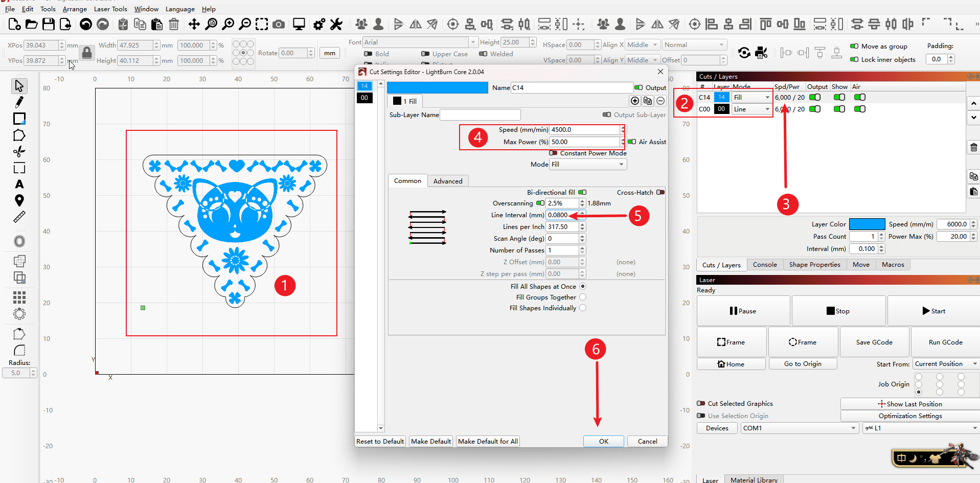Click the Delete trash can icon
Screen dimensions: 980x483
tap(174, 24)
